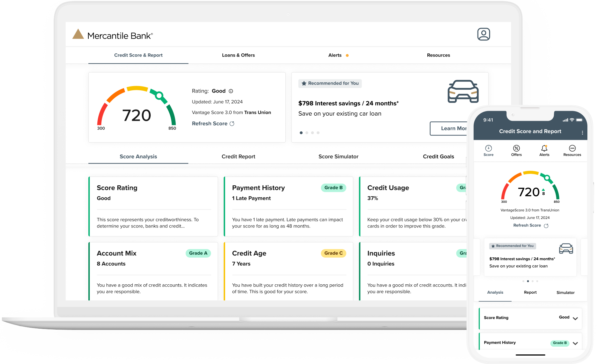The height and width of the screenshot is (364, 598).
Task: Tap the Alerts bell icon on the phone
Action: pos(544,148)
